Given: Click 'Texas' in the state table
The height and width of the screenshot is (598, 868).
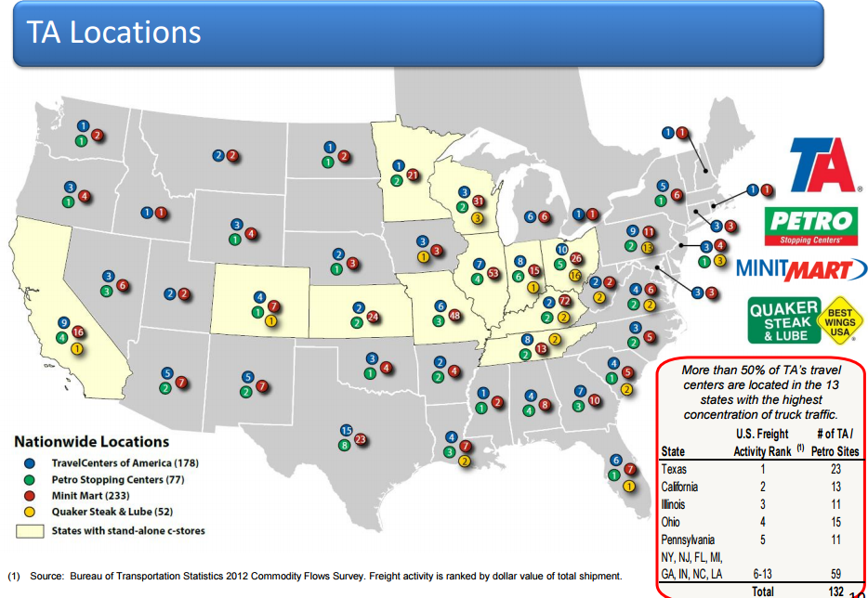Looking at the screenshot, I should click(x=674, y=469).
